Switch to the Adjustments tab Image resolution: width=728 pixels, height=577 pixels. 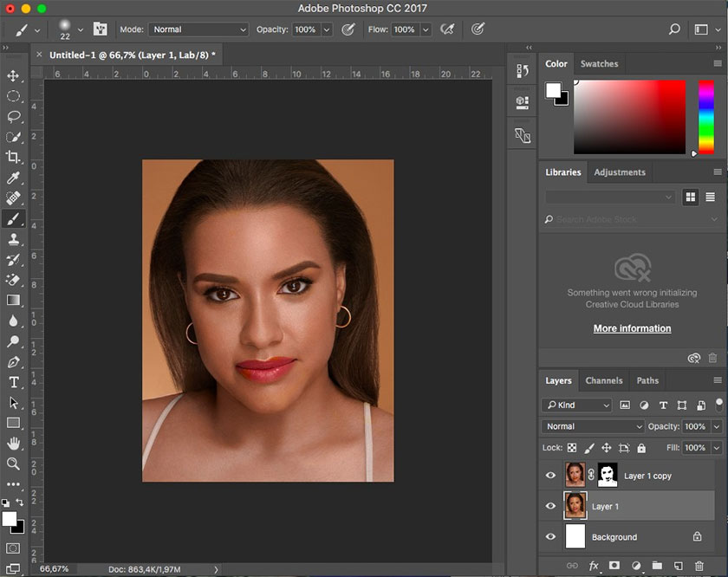[619, 172]
